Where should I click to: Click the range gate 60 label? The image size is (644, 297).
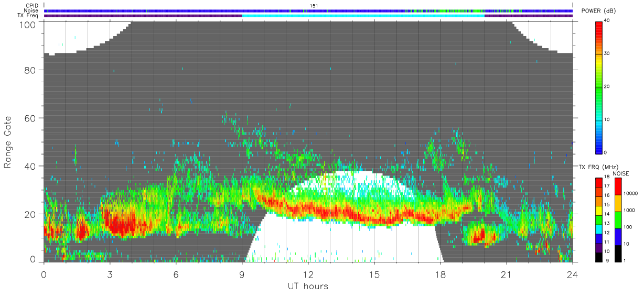pos(30,118)
